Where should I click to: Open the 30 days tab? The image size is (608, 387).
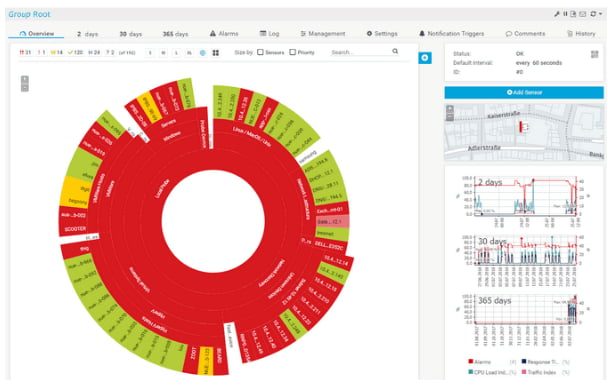[131, 34]
